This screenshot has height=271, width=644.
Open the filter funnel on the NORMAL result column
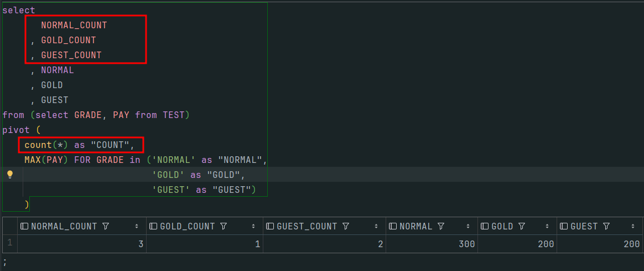[x=441, y=226]
